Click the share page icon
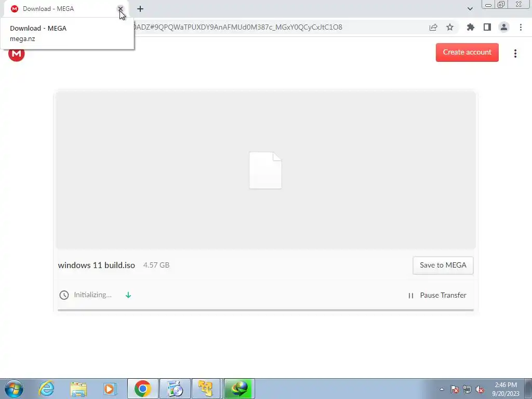532x399 pixels. (433, 28)
